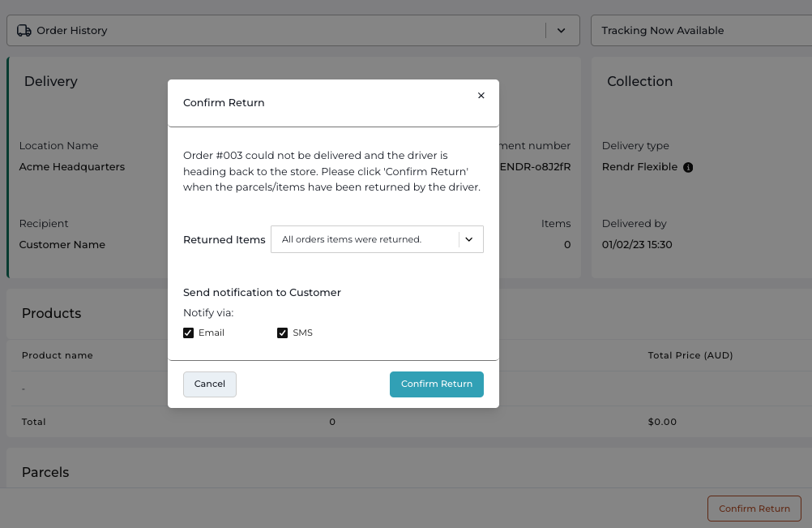Click the Collection section heading
Image resolution: width=812 pixels, height=528 pixels.
coord(639,81)
